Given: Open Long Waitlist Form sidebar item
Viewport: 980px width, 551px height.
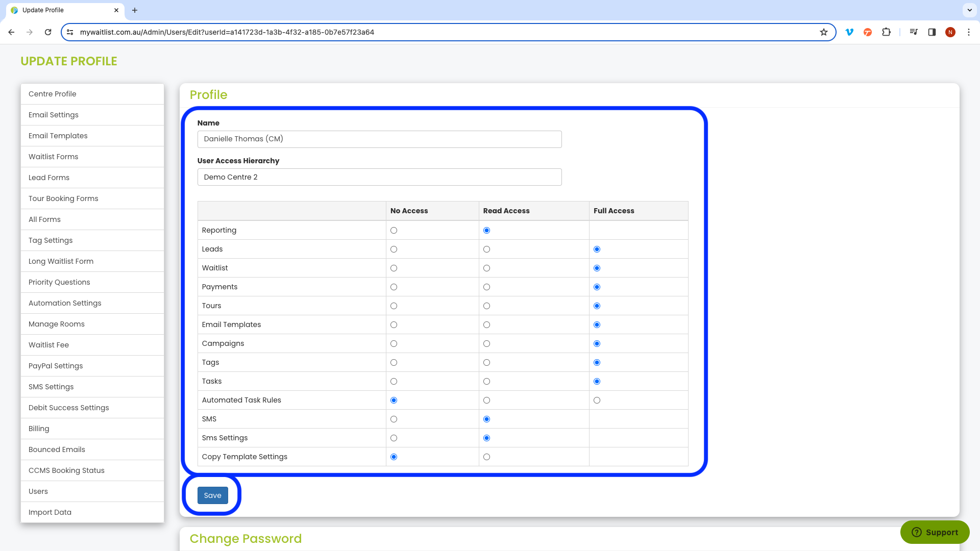Looking at the screenshot, I should tap(92, 261).
